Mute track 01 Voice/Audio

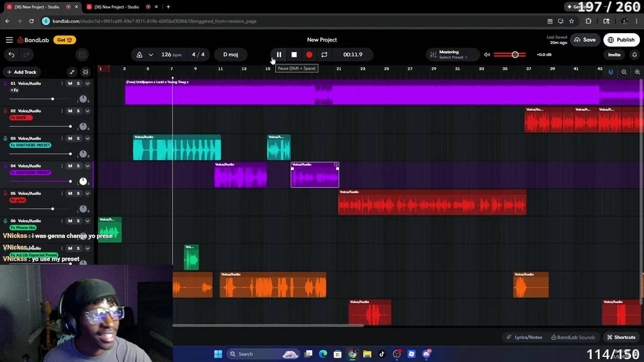(x=70, y=83)
